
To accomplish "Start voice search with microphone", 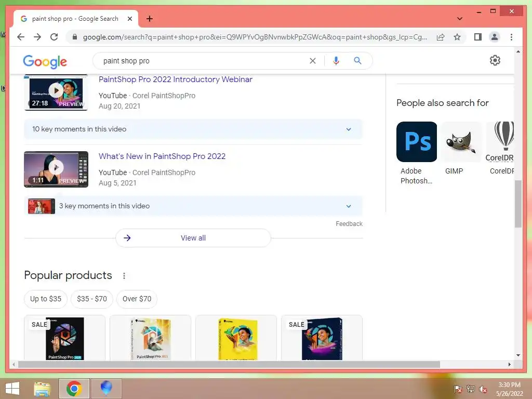I will pos(336,61).
